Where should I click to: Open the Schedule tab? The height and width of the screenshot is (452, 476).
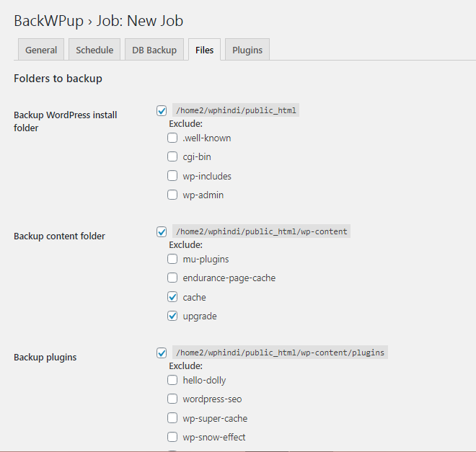94,50
